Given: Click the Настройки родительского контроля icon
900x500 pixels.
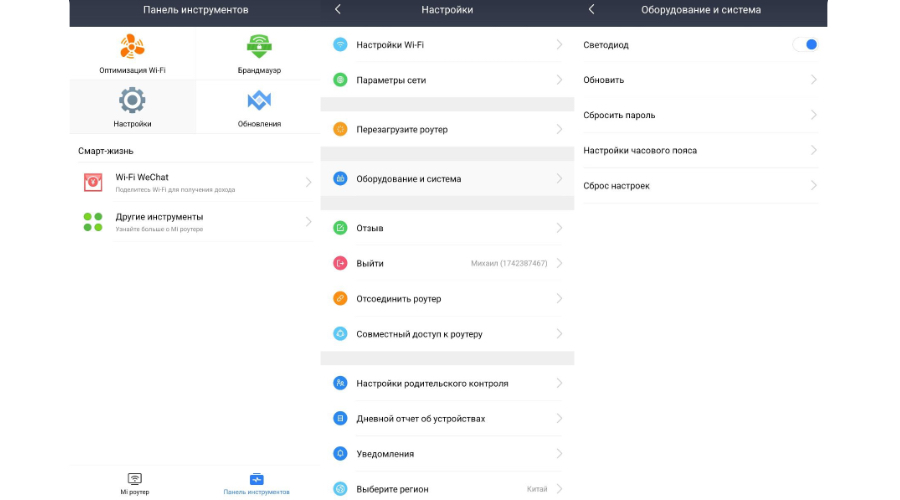Looking at the screenshot, I should coord(340,383).
